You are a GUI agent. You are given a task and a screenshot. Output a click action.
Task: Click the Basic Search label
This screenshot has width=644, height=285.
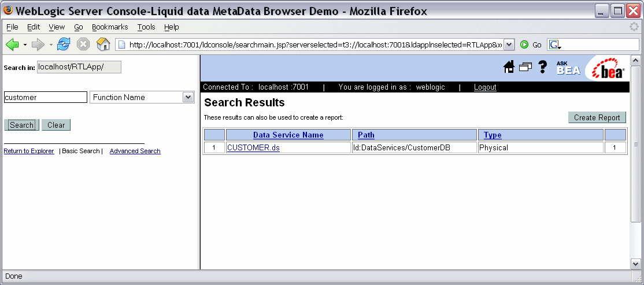pos(81,151)
